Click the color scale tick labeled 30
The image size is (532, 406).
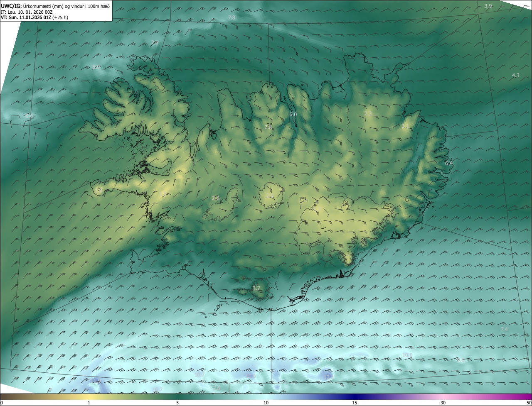click(443, 403)
